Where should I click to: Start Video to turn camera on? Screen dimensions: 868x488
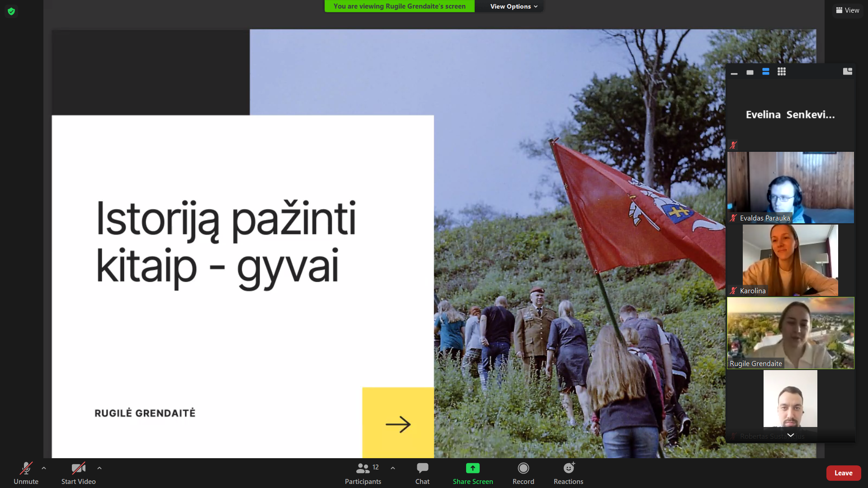tap(78, 473)
